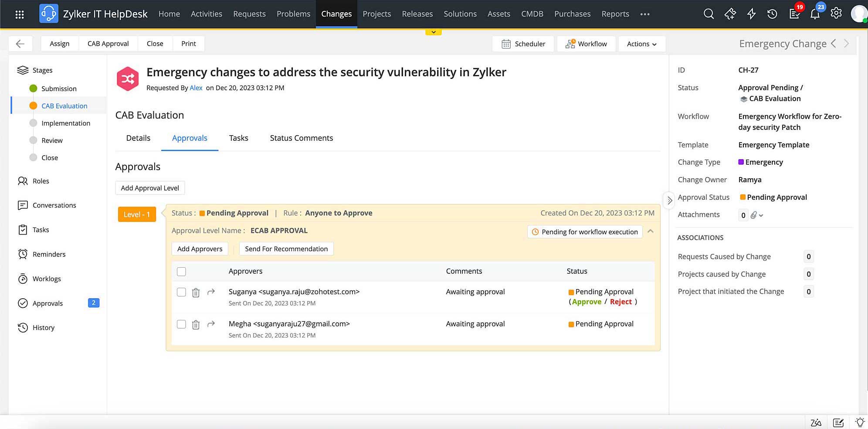Click the notifications bell icon
This screenshot has height=429, width=868.
[x=815, y=14]
